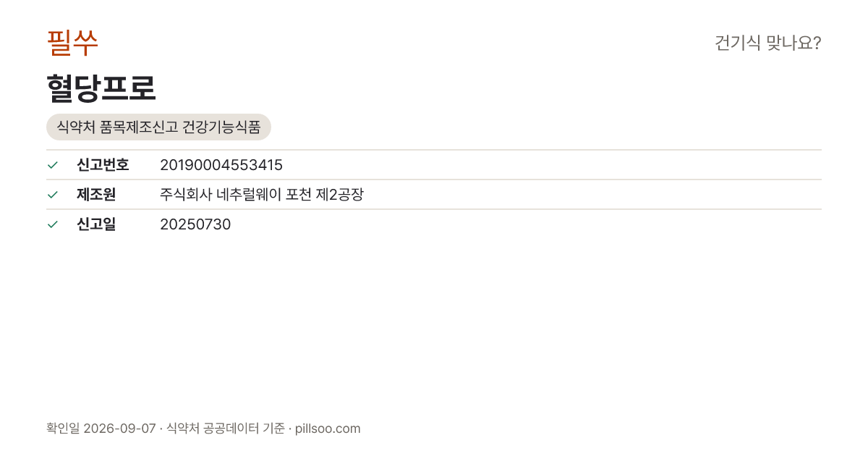868x456 pixels.
Task: Click the 필쑤 brand logo
Action: tap(72, 43)
